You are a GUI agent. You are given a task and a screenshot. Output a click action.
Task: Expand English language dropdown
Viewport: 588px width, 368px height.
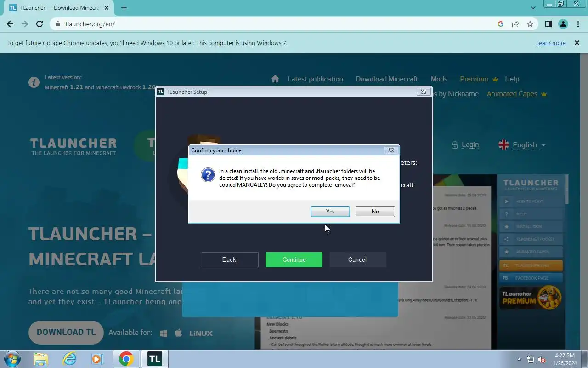(x=529, y=145)
